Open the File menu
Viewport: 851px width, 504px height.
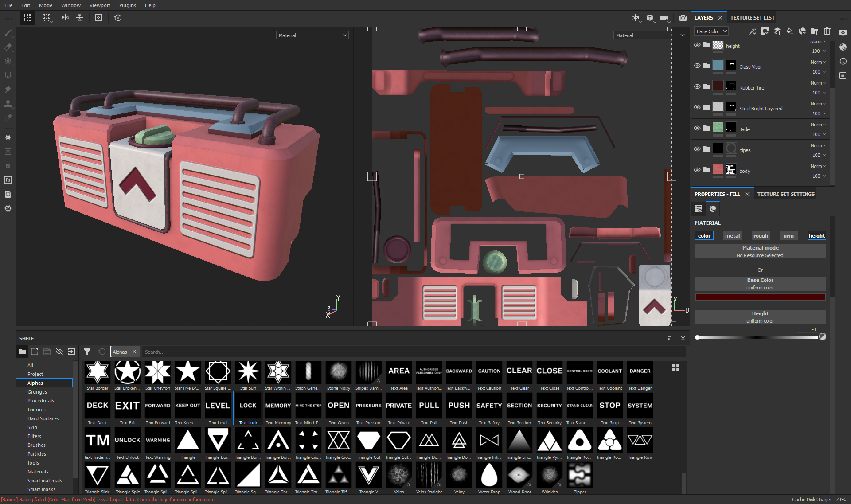pyautogui.click(x=8, y=5)
